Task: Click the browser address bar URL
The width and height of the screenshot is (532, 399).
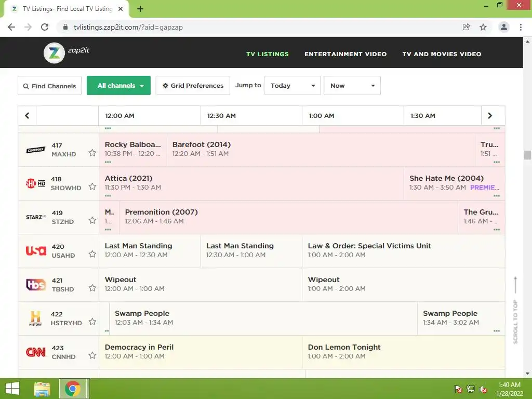Action: 128,27
